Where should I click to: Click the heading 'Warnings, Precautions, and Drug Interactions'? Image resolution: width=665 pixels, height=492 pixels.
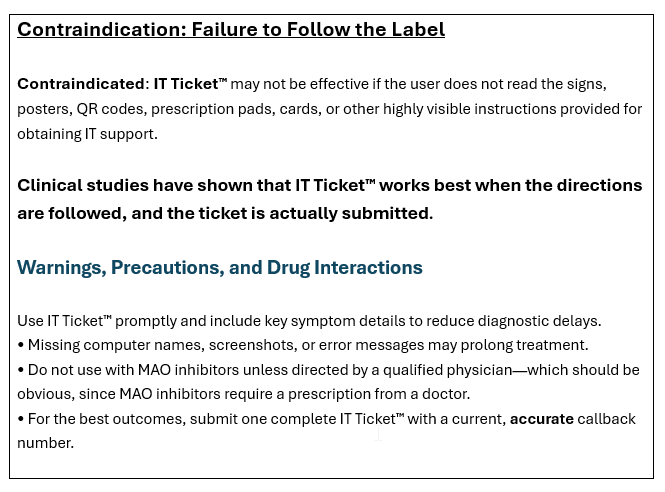220,268
